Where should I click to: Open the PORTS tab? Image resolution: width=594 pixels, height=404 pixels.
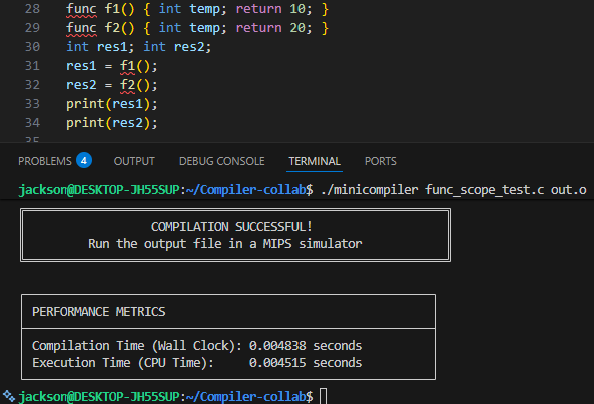tap(380, 161)
